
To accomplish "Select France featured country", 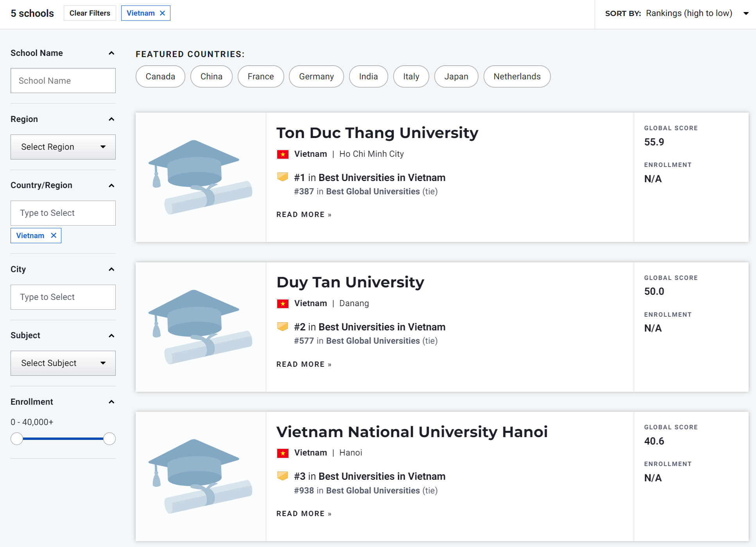I will (x=261, y=76).
